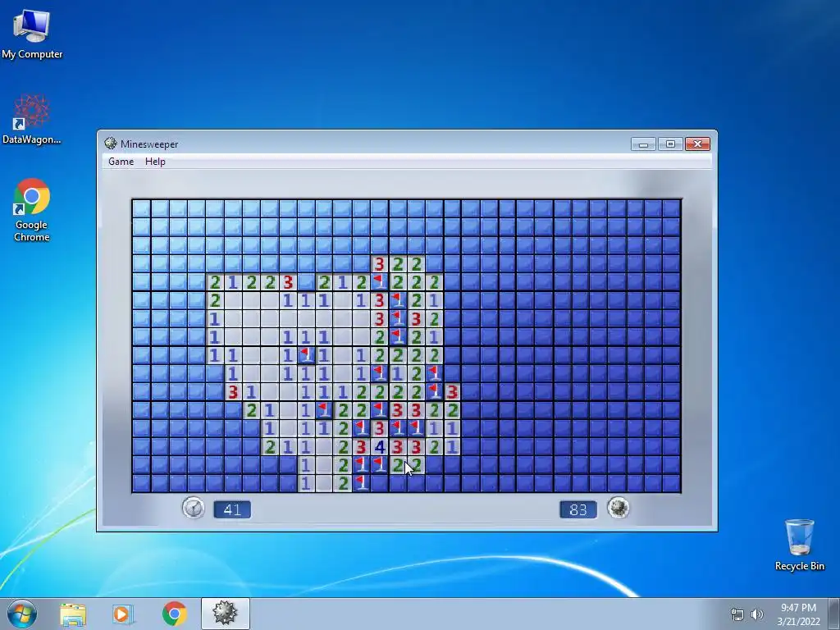Viewport: 840px width, 630px height.
Task: Click the covered tile in the board's top-right corner
Action: (672, 208)
